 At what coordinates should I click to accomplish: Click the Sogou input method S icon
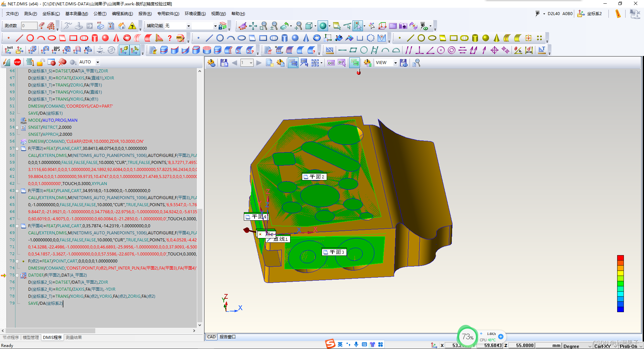coord(330,344)
